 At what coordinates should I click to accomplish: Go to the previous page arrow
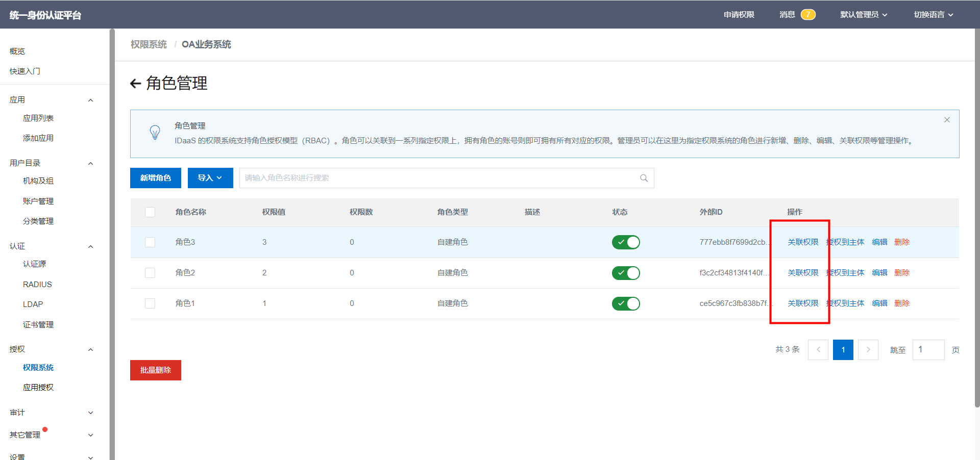pyautogui.click(x=818, y=350)
